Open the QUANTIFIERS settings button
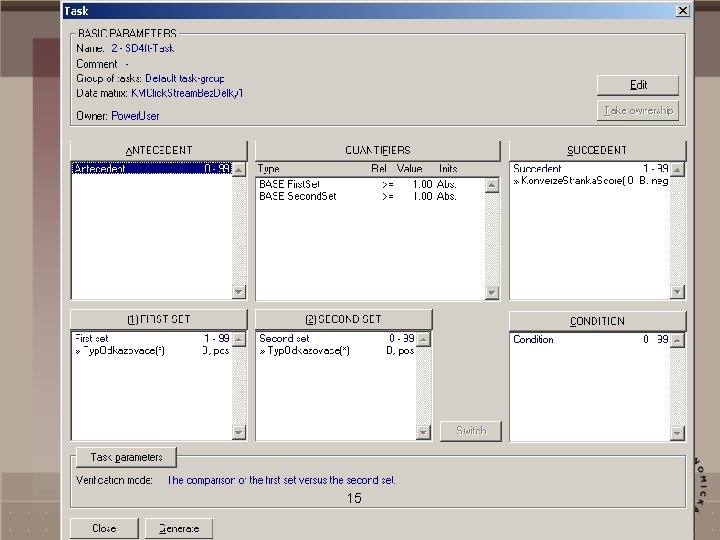720x540 pixels. [377, 151]
